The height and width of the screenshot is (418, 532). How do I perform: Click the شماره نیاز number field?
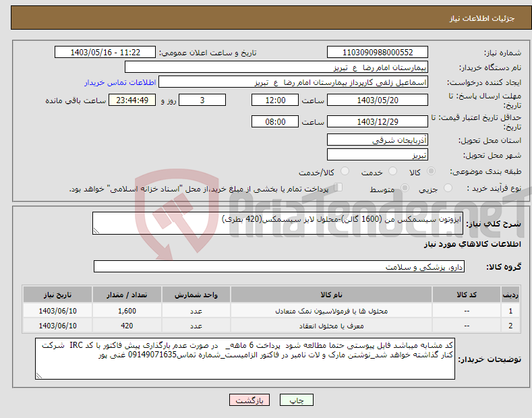point(378,53)
